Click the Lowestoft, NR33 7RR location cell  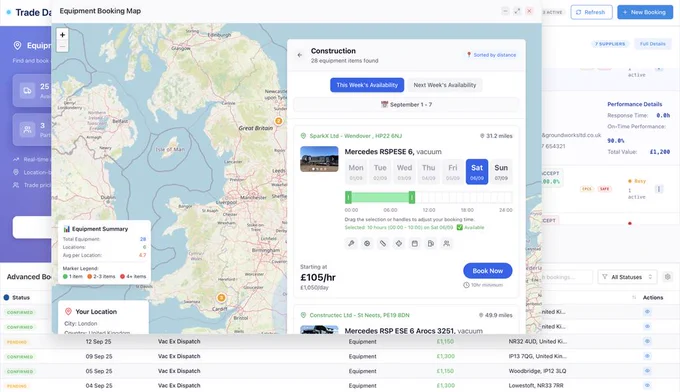536,385
